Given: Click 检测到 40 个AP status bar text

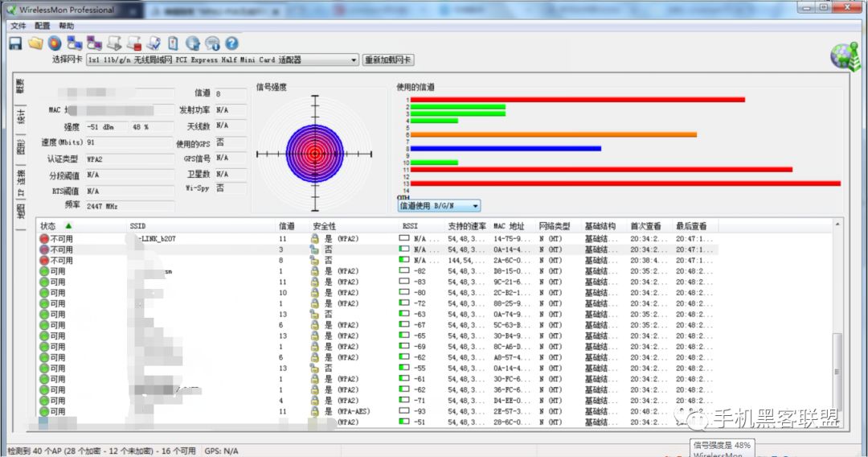Looking at the screenshot, I should (102, 451).
